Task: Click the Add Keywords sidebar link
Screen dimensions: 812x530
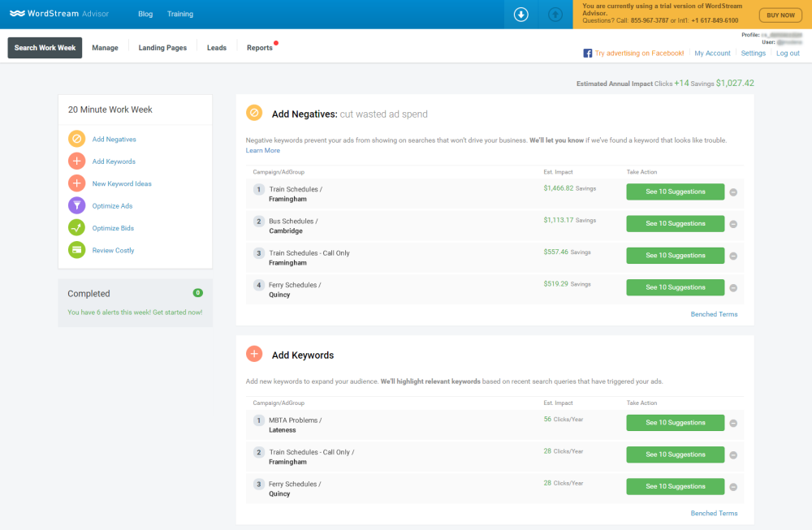Action: [114, 162]
